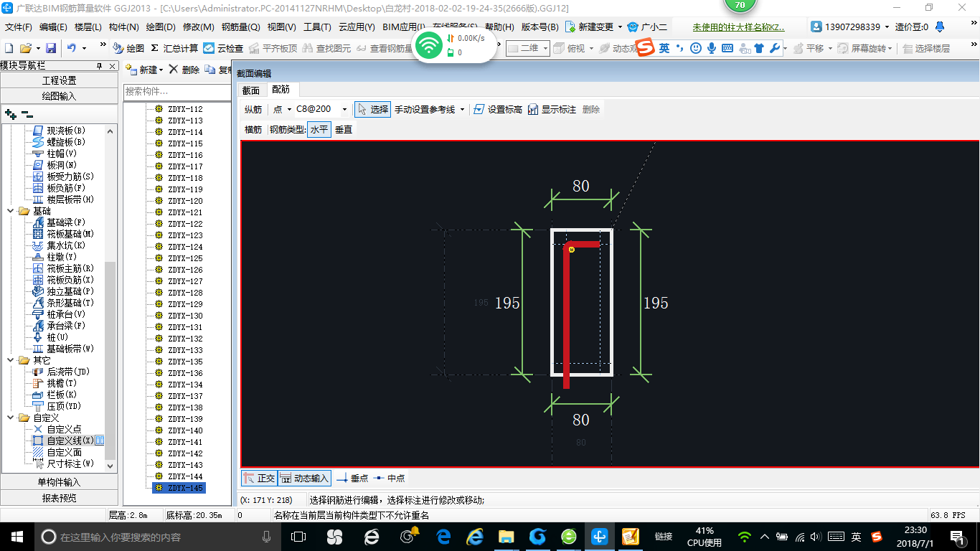The height and width of the screenshot is (551, 980).
Task: Launch 云检查 cloud check
Action: click(x=223, y=48)
